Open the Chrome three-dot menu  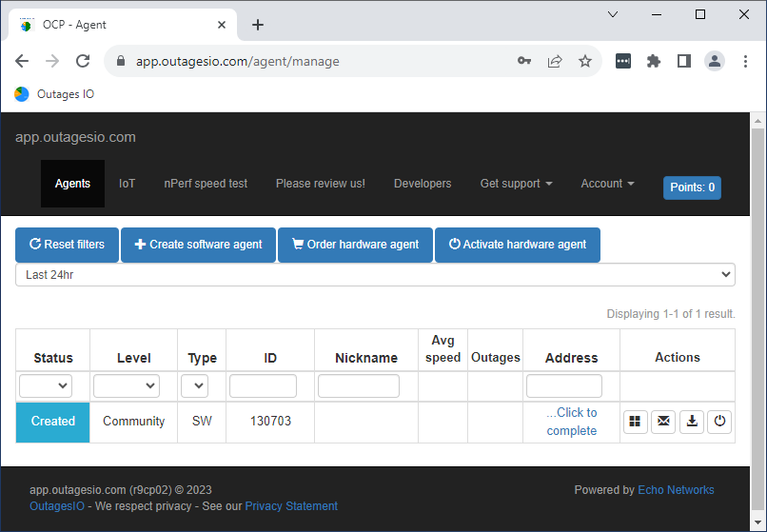coord(745,61)
